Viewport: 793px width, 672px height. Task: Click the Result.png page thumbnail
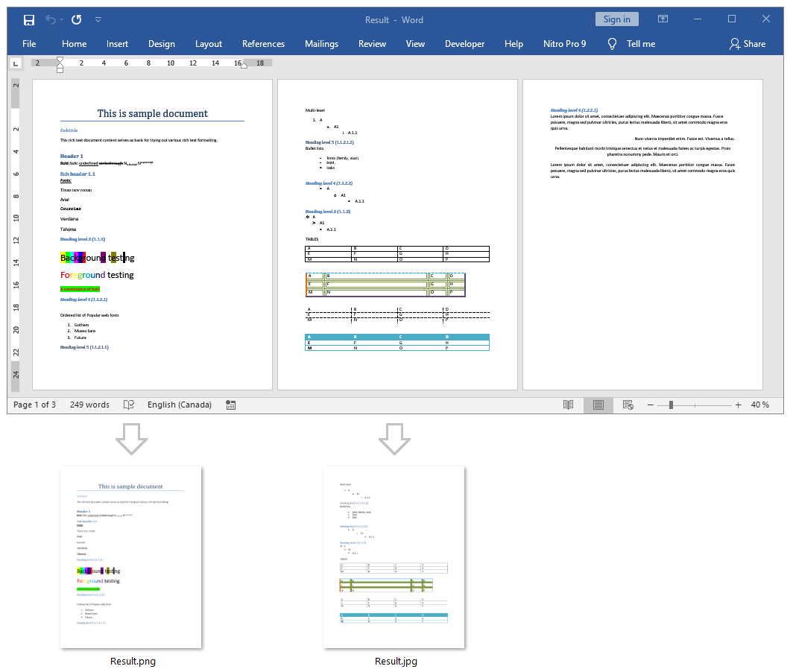pos(131,557)
